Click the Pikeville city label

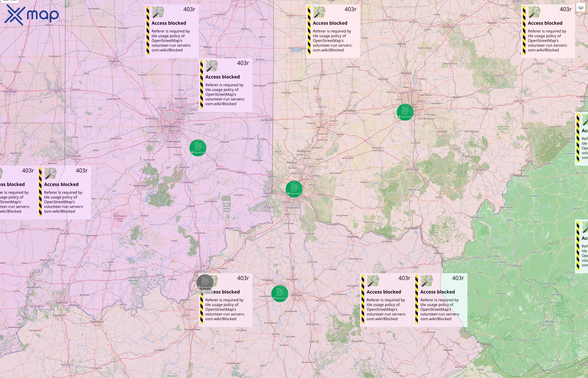click(448, 350)
